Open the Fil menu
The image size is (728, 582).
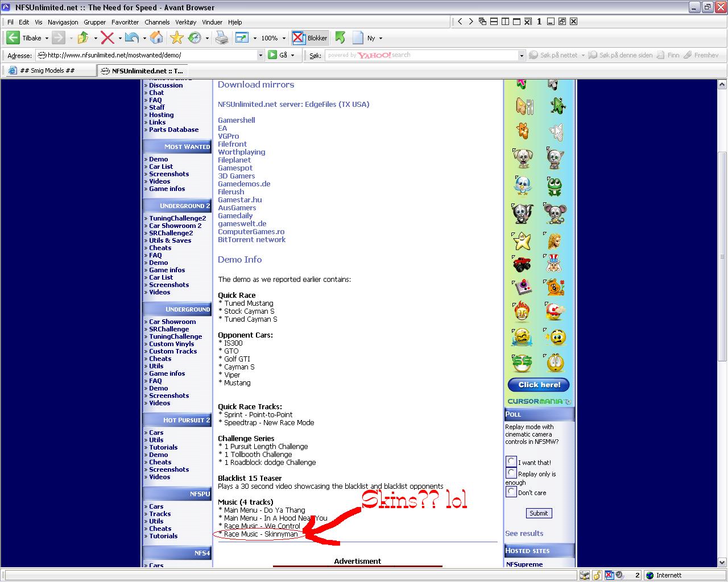point(10,22)
